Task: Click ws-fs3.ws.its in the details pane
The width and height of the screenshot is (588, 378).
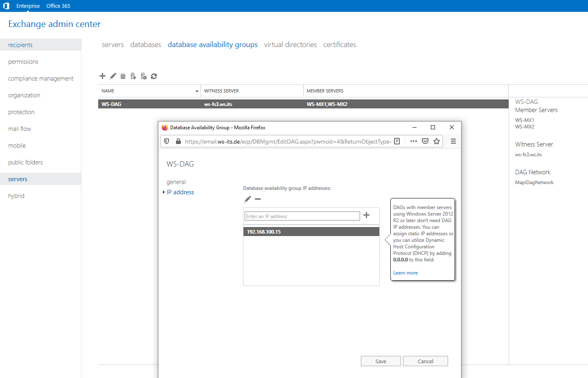Action: 528,155
